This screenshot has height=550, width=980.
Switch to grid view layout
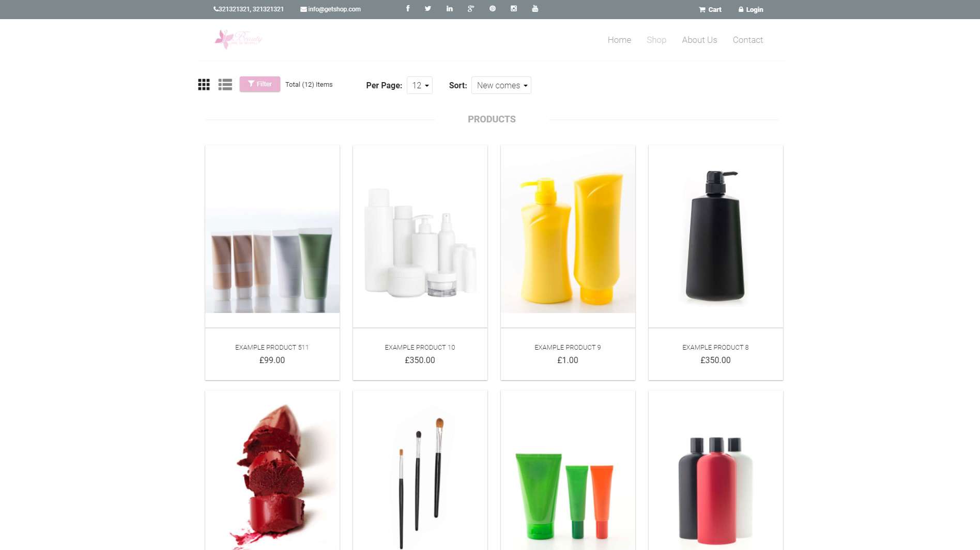click(204, 85)
